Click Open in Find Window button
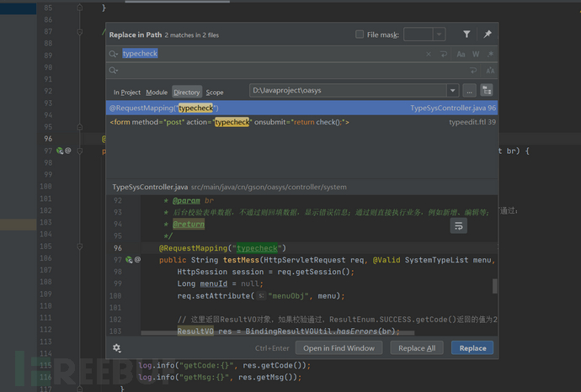Image resolution: width=581 pixels, height=392 pixels. click(x=338, y=347)
